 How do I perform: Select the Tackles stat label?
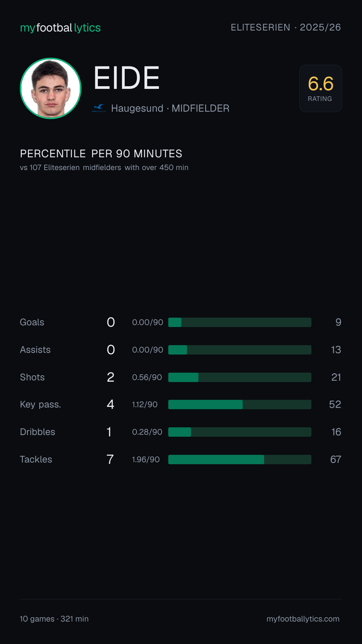coord(36,460)
